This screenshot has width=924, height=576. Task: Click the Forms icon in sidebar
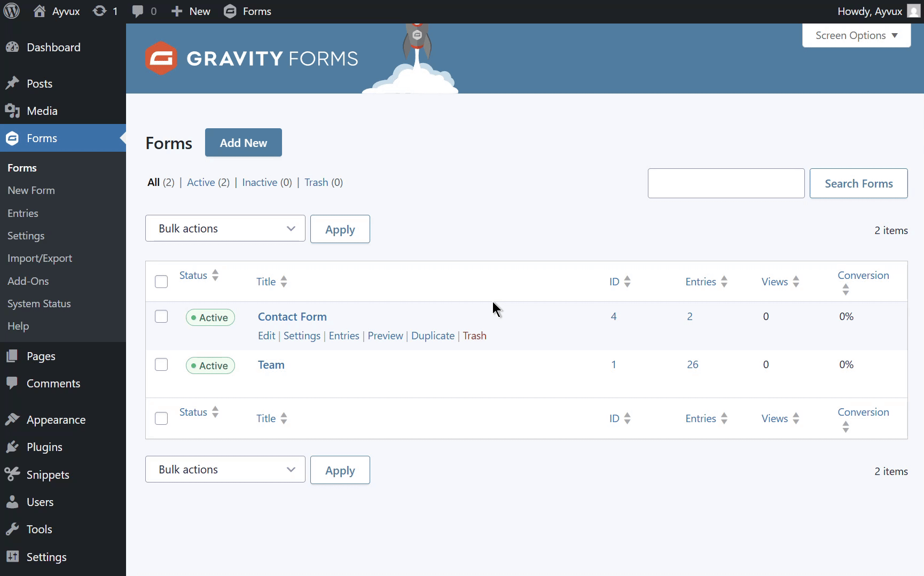[x=12, y=138]
